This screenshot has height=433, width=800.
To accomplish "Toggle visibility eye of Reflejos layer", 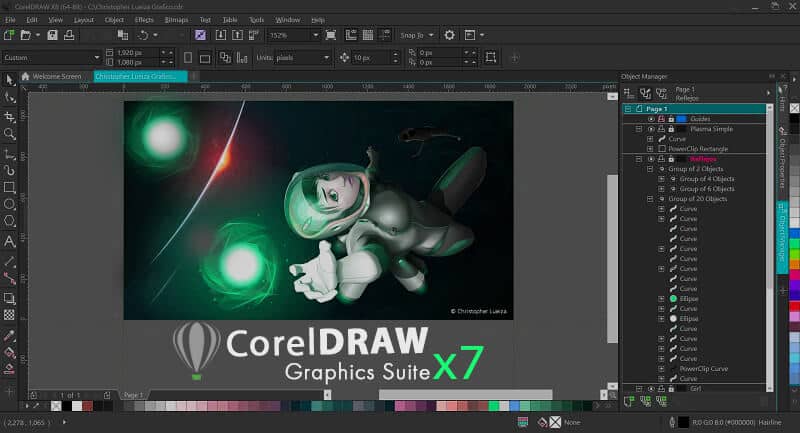I will (651, 159).
